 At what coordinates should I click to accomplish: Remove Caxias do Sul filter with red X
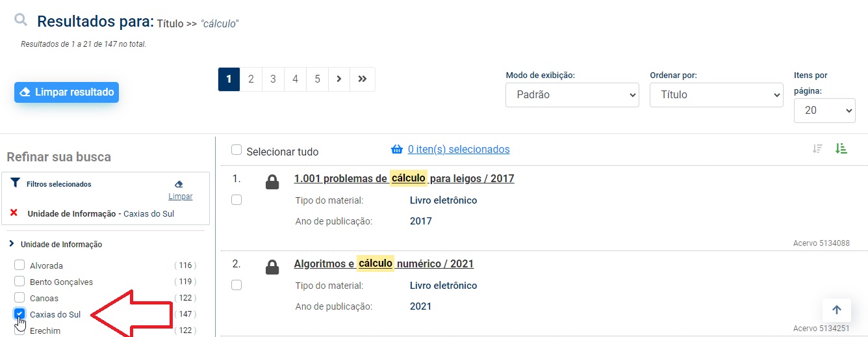click(14, 213)
